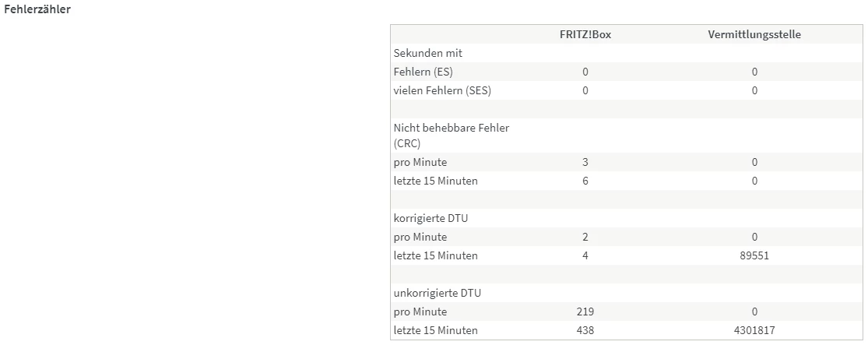Click the CRC last-15-minutes value 6
This screenshot has height=345, width=868.
[x=585, y=181]
